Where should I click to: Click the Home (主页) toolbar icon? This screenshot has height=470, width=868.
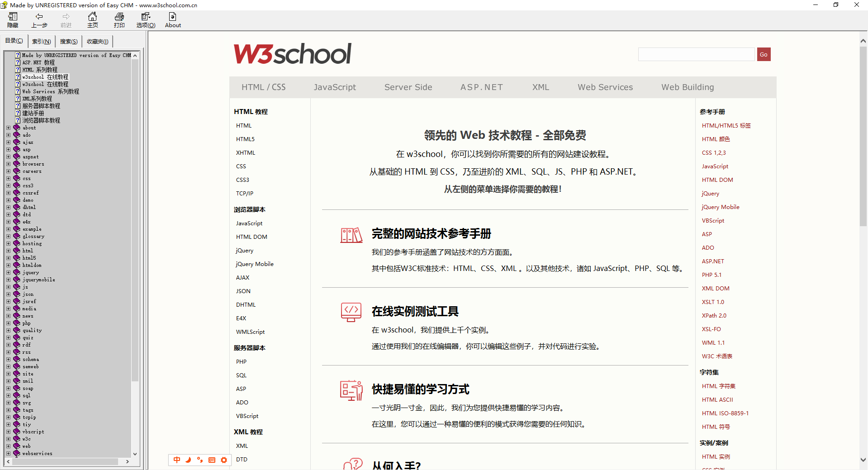tap(92, 17)
